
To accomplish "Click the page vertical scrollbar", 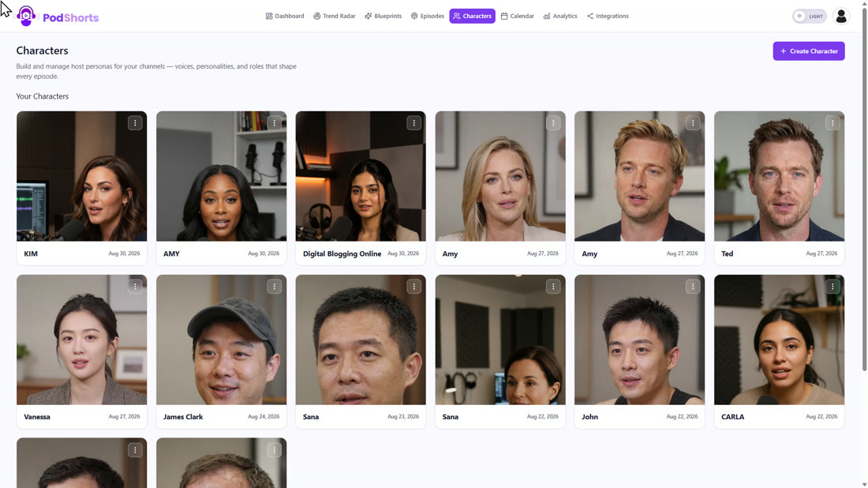I will click(x=864, y=189).
